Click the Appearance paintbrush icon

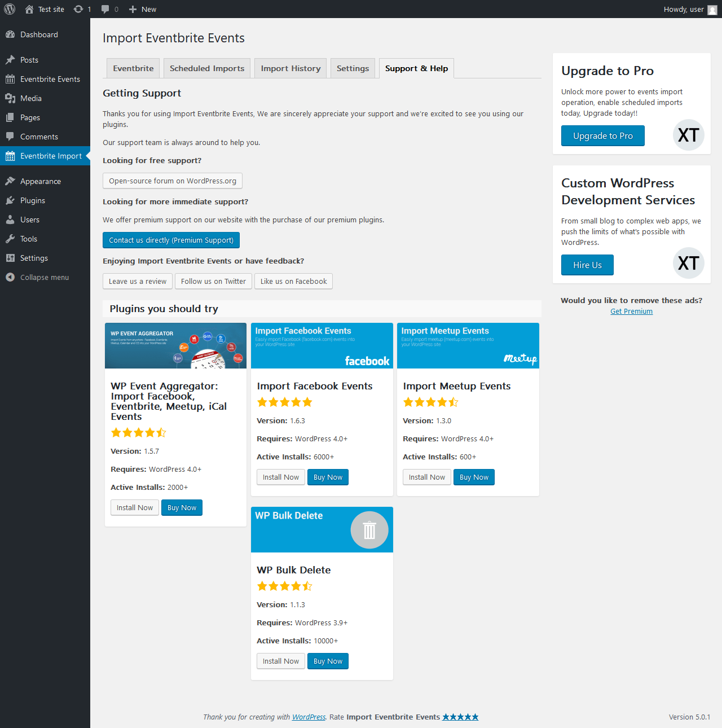[x=10, y=181]
